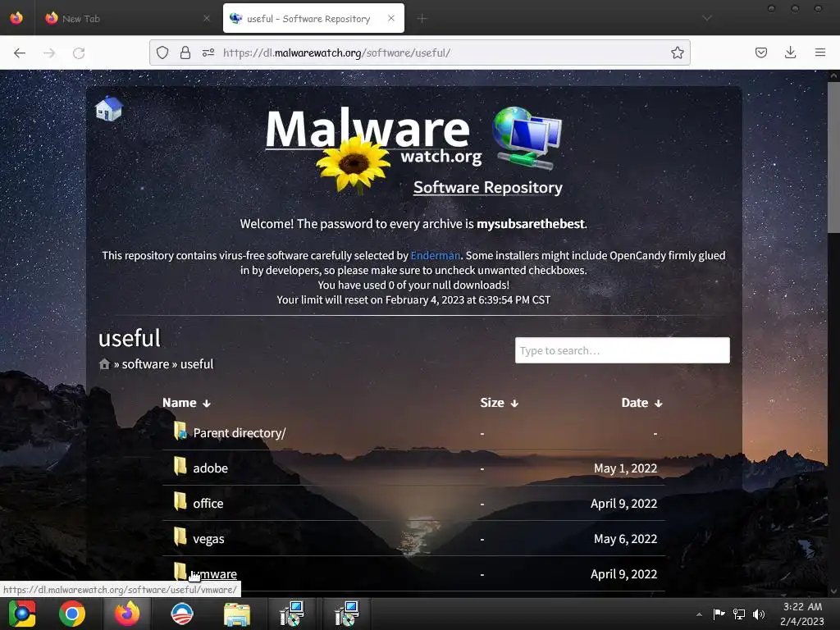Screen dimensions: 840x630
Task: Open tracking protection shield icon
Action: [162, 52]
